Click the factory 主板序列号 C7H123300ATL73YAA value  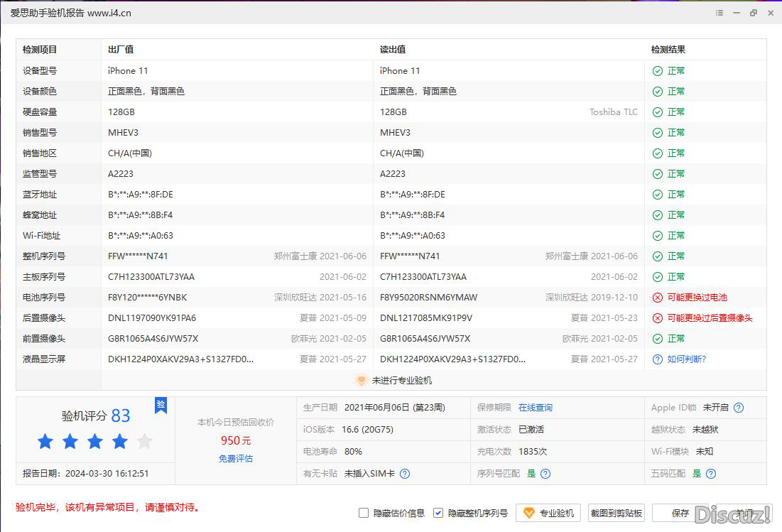tap(151, 277)
